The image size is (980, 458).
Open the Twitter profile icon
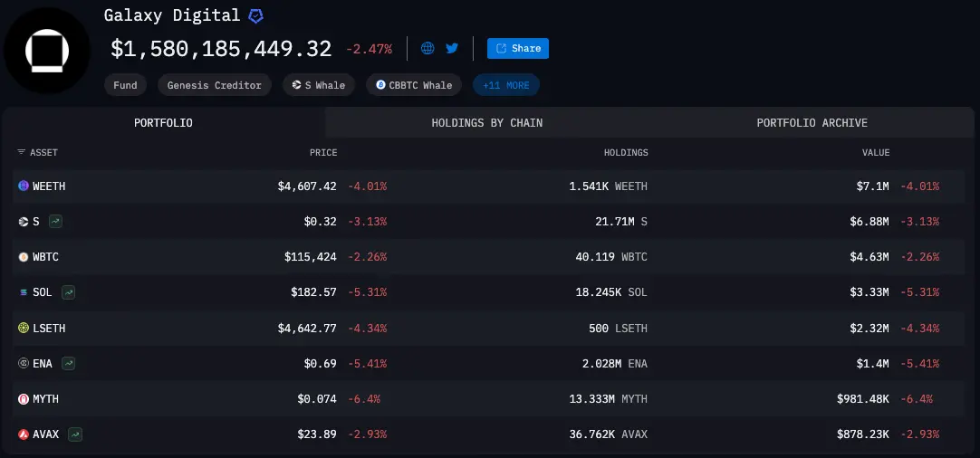tap(452, 48)
